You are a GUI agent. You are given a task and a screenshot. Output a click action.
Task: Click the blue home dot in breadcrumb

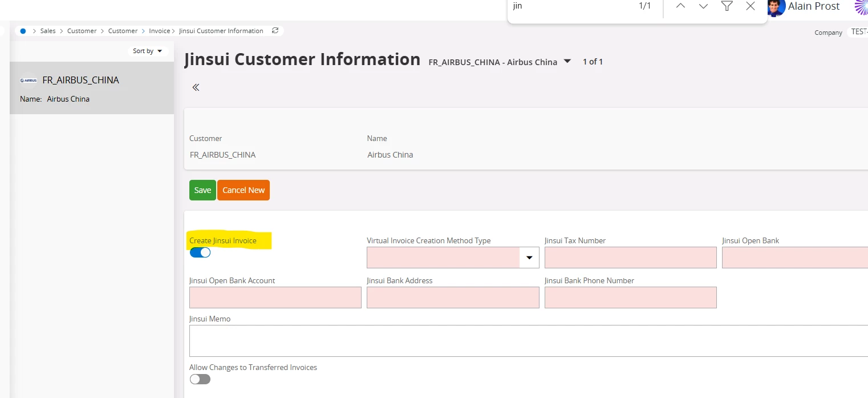(23, 31)
